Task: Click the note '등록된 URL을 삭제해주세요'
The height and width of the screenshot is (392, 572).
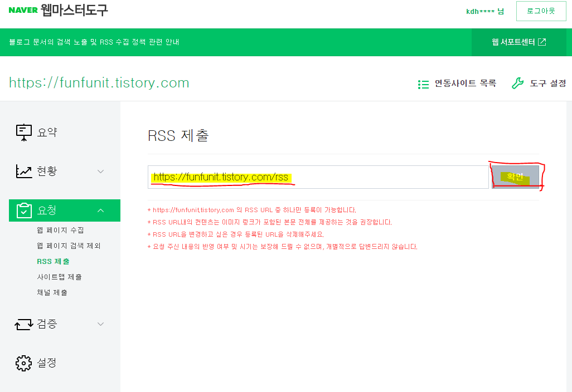Action: tap(236, 234)
